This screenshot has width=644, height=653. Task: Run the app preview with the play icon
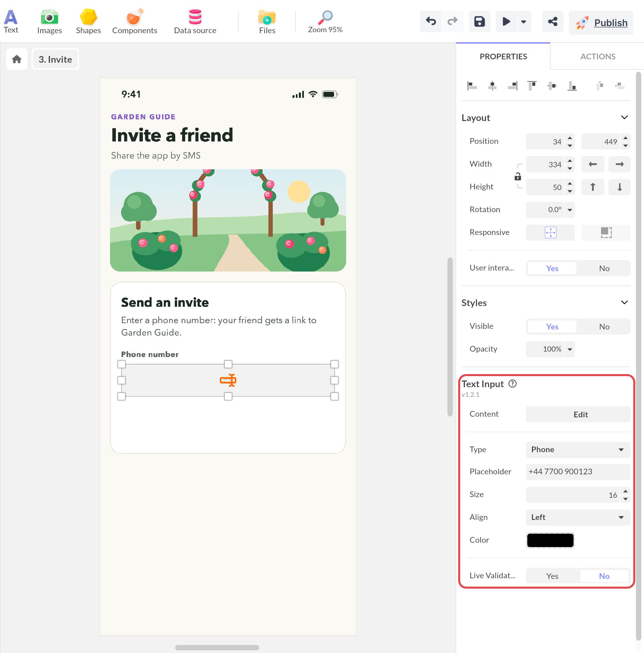tap(506, 21)
